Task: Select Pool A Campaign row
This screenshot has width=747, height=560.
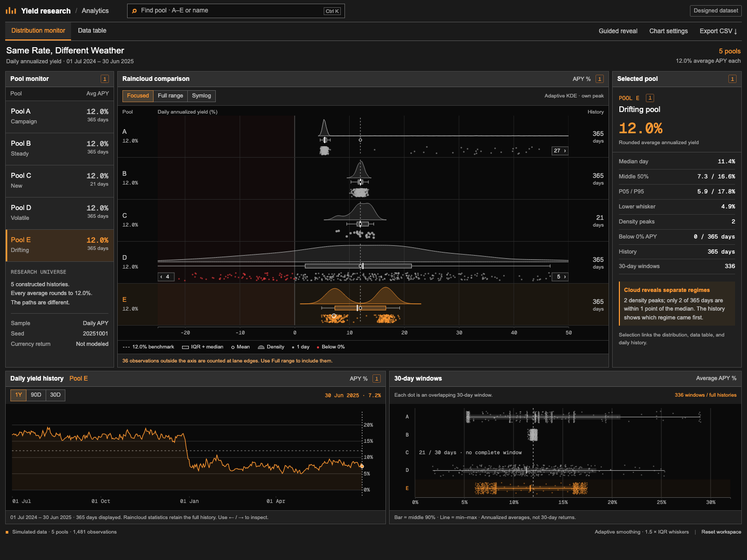Action: 60,117
